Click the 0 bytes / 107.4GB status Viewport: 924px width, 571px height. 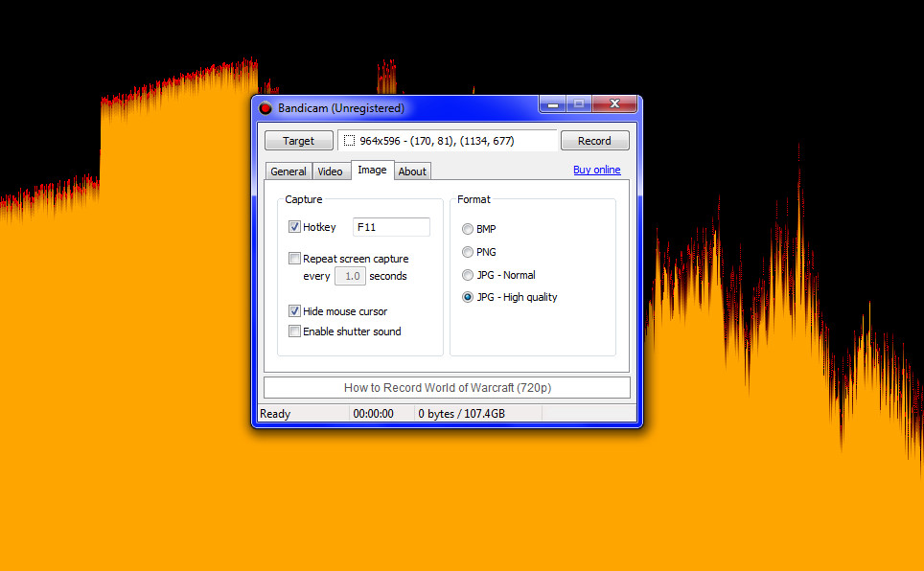pyautogui.click(x=461, y=414)
